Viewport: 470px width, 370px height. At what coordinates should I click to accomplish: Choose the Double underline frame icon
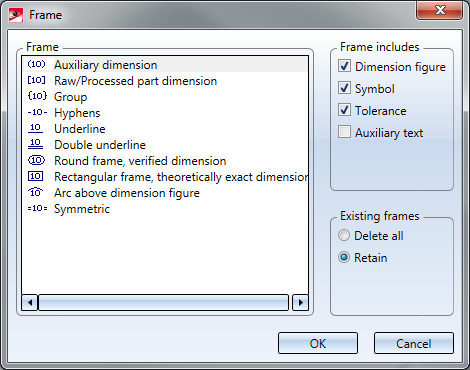(x=36, y=144)
